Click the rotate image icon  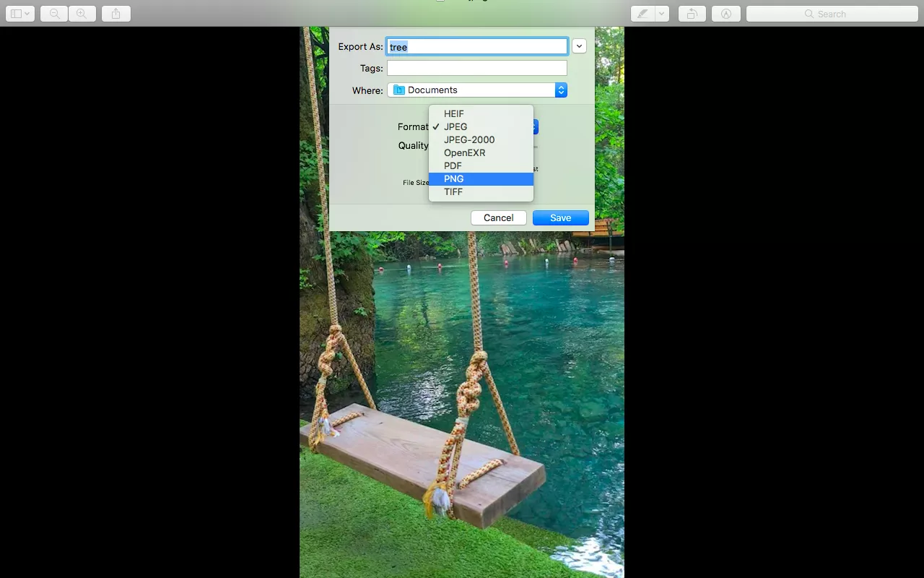coord(692,14)
